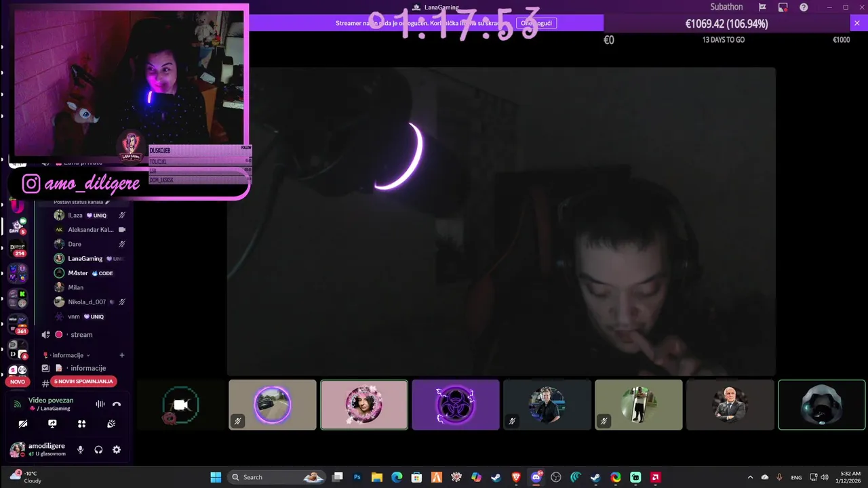Show hidden system tray icons

750,477
